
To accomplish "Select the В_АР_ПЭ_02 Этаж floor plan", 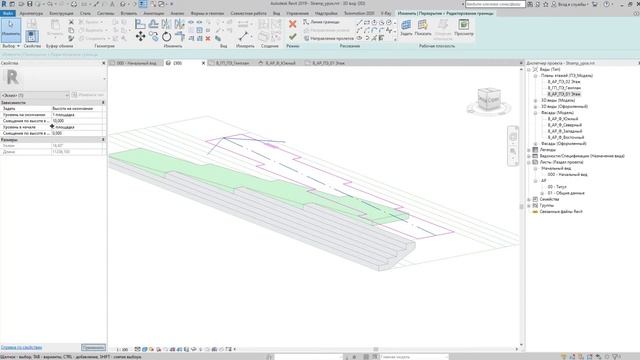I will pos(564,82).
